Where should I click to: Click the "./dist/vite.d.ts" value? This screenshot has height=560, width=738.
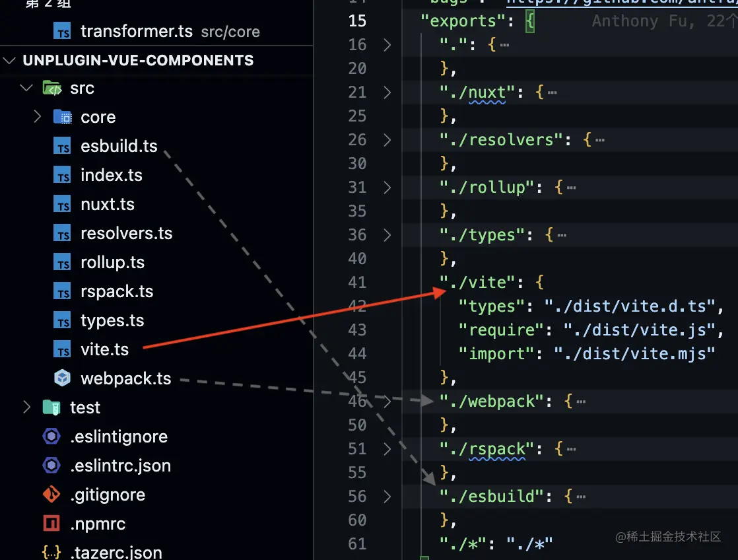[x=630, y=306]
